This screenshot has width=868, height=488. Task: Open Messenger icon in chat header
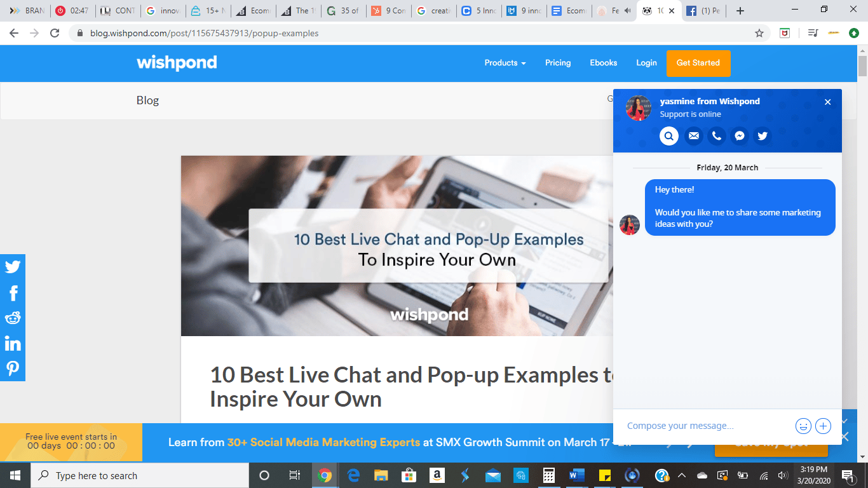coord(740,136)
